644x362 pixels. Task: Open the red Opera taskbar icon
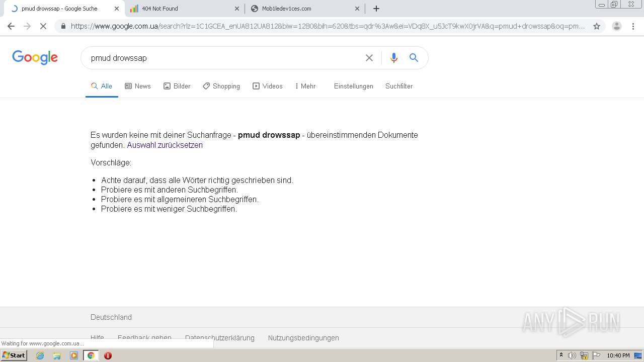tap(108, 355)
